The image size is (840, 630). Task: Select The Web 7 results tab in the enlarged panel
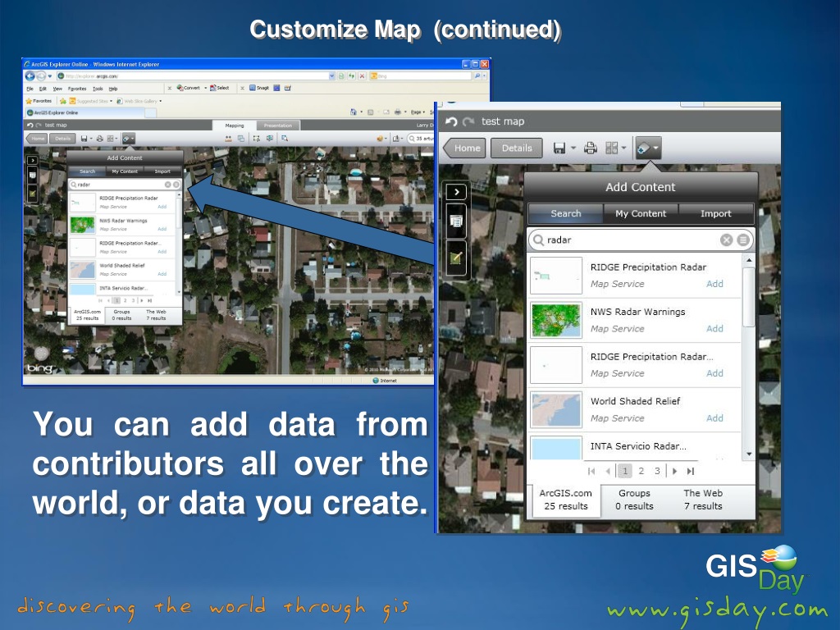[x=703, y=500]
